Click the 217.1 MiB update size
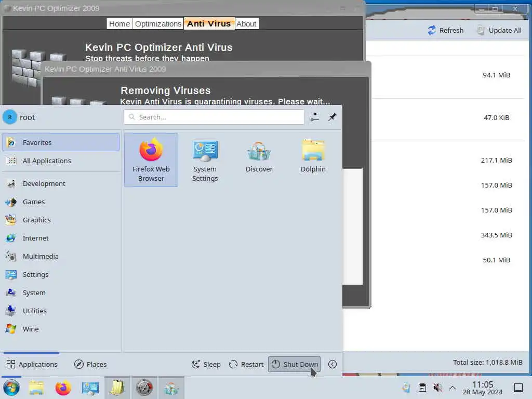This screenshot has height=399, width=532. point(496,160)
